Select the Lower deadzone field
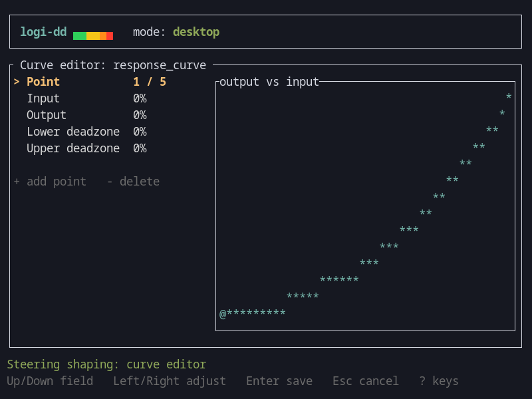 click(86, 132)
